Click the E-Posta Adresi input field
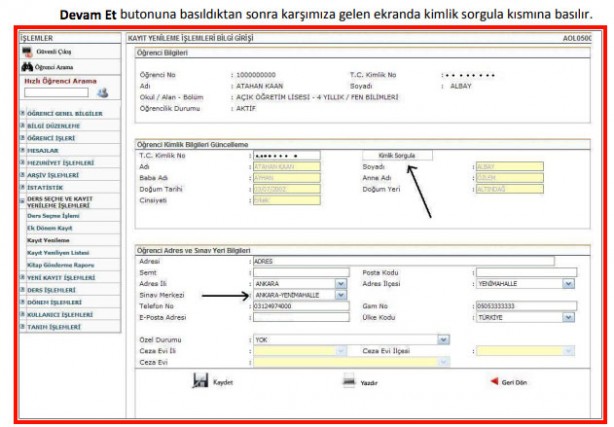Image resolution: width=614 pixels, height=427 pixels. [x=301, y=317]
